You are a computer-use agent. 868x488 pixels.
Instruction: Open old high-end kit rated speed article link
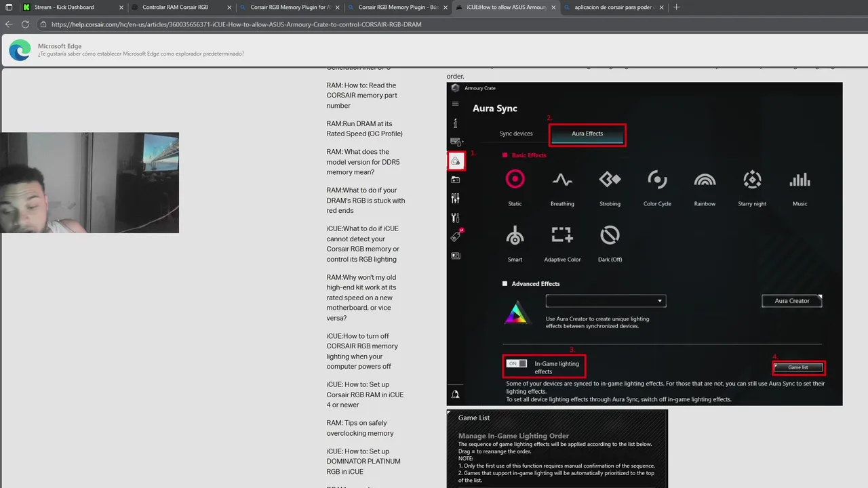[x=361, y=298]
